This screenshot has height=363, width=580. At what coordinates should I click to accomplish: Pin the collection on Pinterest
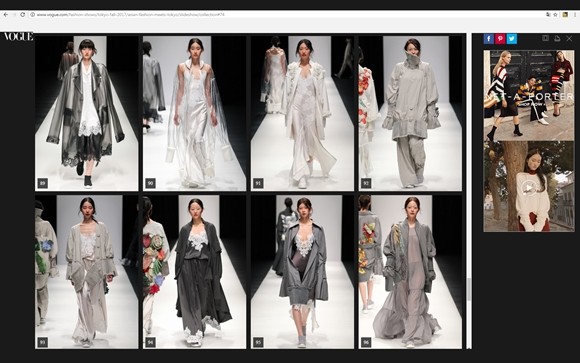[x=500, y=38]
